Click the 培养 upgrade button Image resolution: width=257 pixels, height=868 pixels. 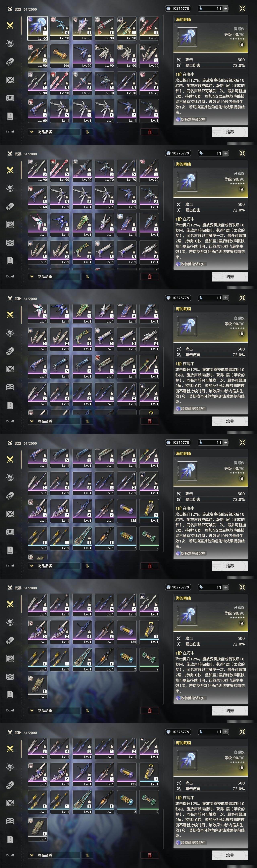pos(230,132)
